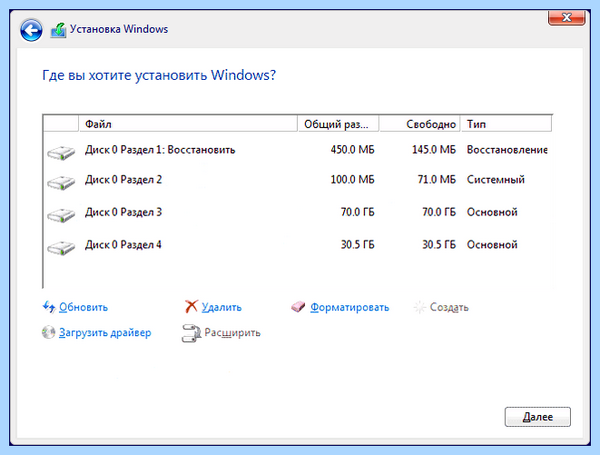The height and width of the screenshot is (455, 600).
Task: Select row Диск 0 Раздел 4
Action: pyautogui.click(x=298, y=245)
